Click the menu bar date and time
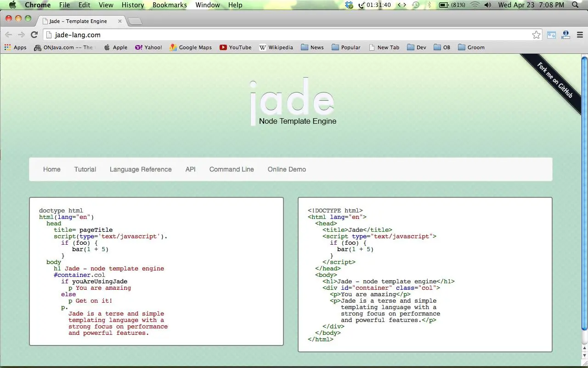588x368 pixels. click(531, 5)
